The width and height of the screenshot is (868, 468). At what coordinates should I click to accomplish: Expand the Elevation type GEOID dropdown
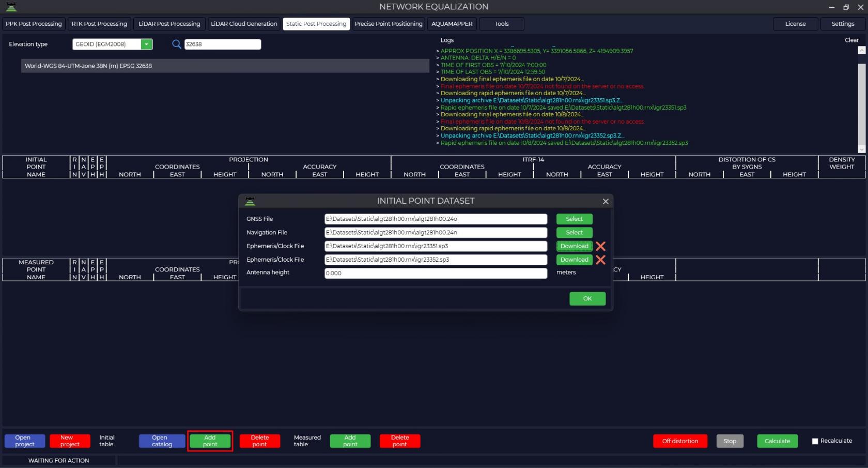pos(147,44)
